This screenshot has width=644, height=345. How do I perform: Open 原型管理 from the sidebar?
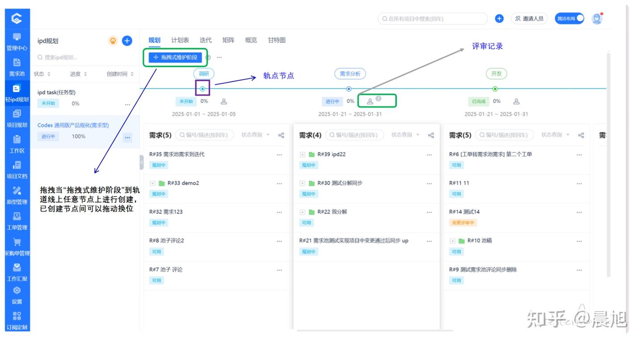coord(17,196)
